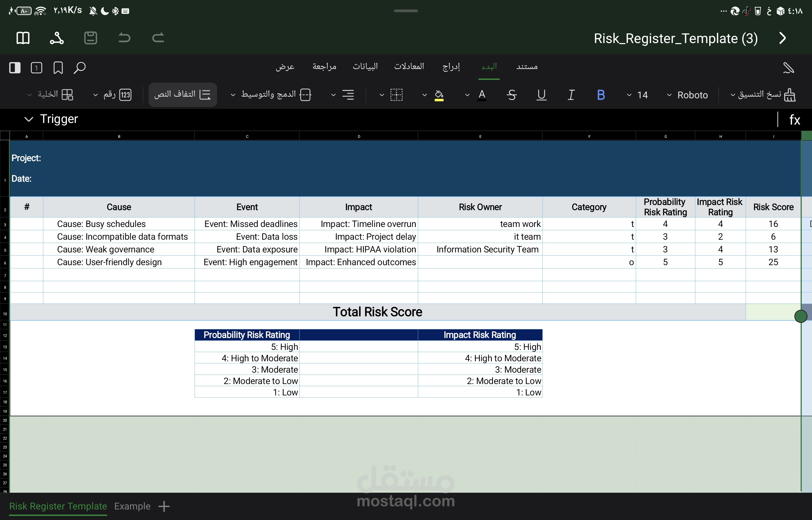Viewport: 812px width, 520px height.
Task: Toggle the split panel view icon
Action: coord(15,67)
